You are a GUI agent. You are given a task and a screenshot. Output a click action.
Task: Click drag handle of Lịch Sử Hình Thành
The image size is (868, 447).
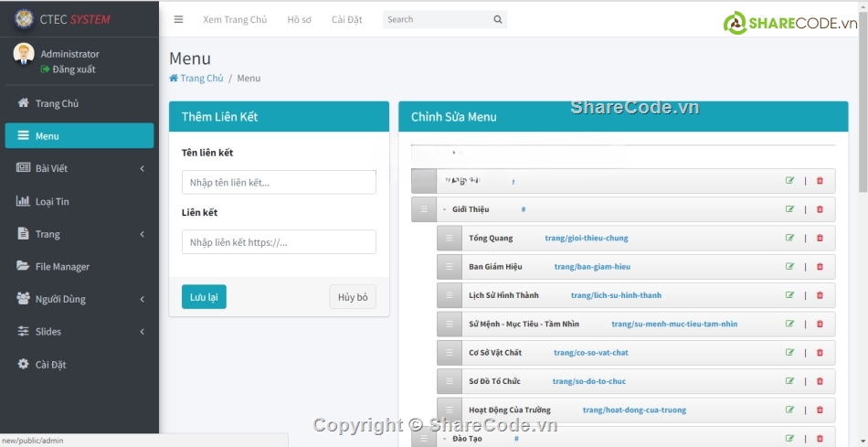450,295
